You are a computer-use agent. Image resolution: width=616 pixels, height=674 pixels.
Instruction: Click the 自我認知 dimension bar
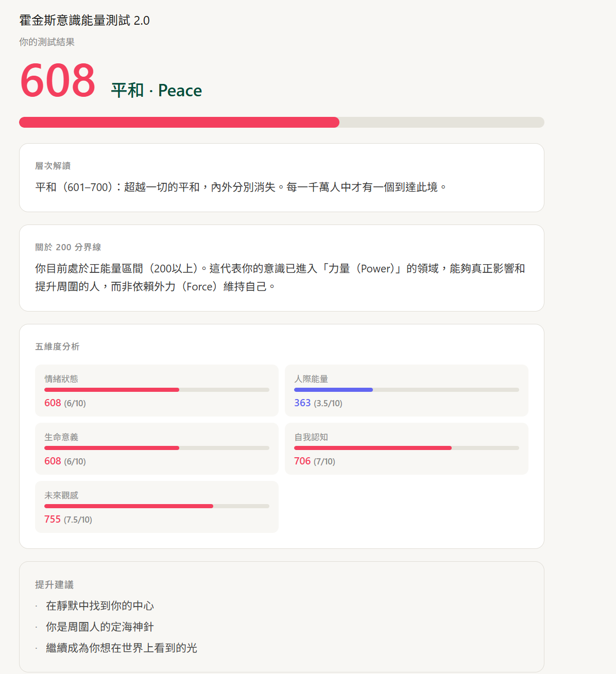point(406,448)
